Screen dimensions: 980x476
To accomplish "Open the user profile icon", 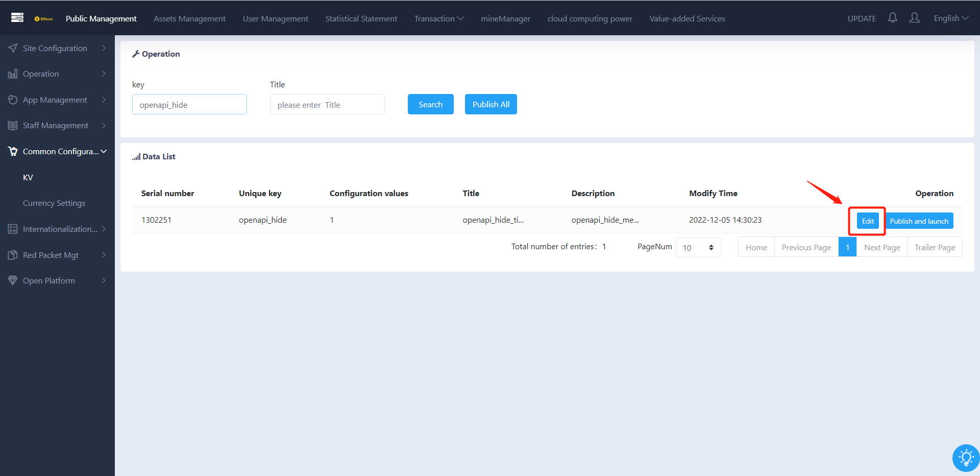I will coord(914,18).
